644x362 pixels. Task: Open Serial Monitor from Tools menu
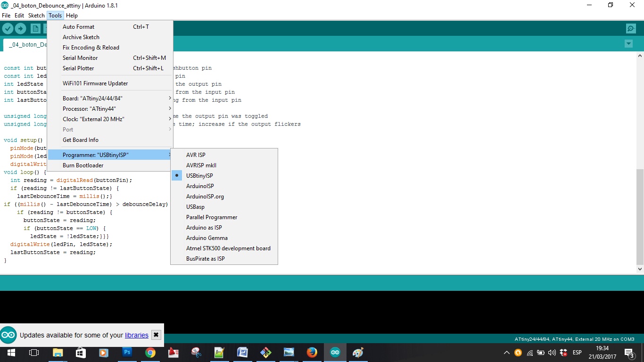(110, 58)
